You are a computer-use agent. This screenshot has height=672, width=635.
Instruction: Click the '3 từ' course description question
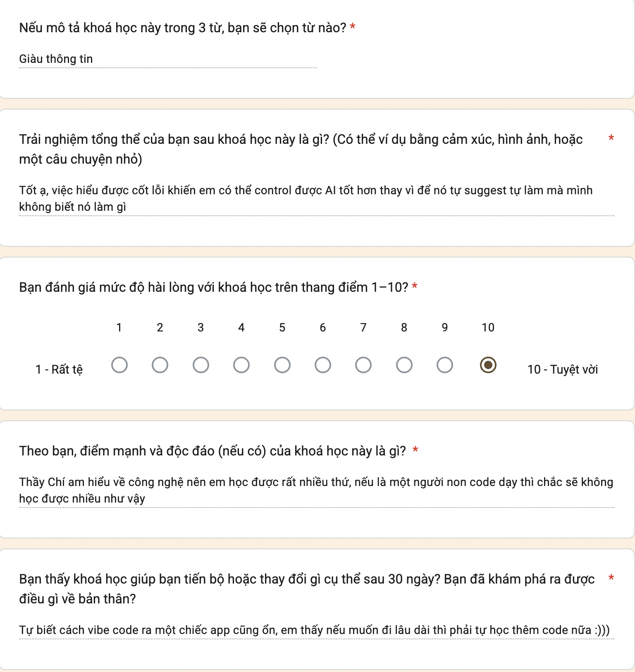[183, 28]
